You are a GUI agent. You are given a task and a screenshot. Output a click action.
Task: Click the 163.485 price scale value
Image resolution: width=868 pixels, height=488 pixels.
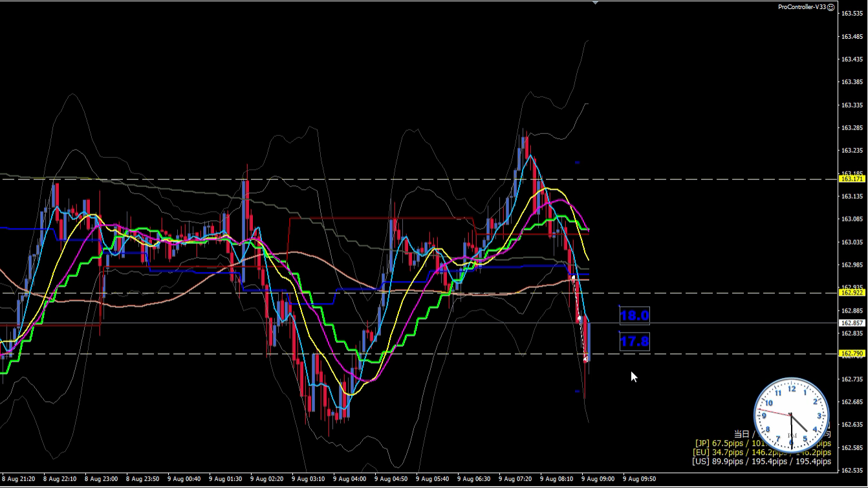coord(852,36)
